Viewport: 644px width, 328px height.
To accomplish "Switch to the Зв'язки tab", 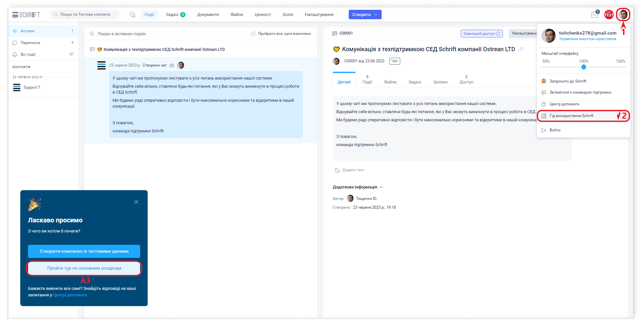I will pos(440,82).
